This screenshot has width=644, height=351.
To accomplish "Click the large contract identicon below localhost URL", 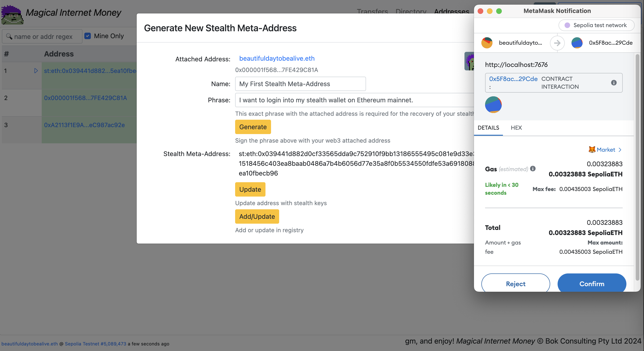I will 493,105.
